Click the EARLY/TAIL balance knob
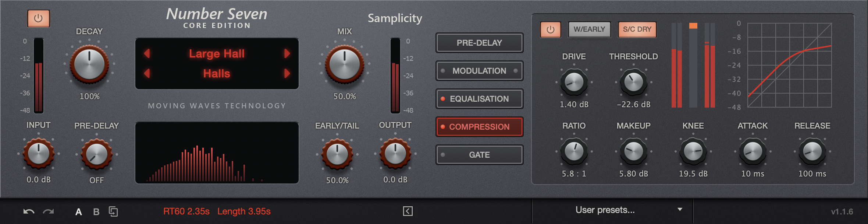The height and width of the screenshot is (224, 868). [x=337, y=154]
